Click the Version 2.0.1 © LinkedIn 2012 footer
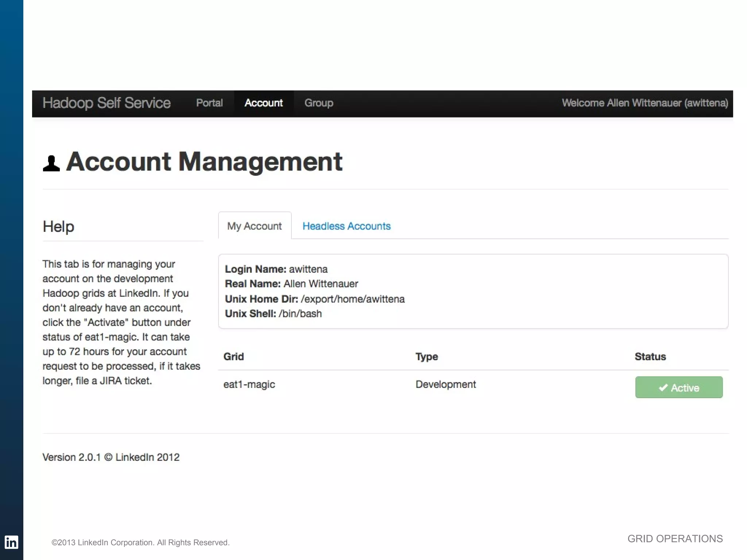Viewport: 747px width, 560px height. coord(111,457)
